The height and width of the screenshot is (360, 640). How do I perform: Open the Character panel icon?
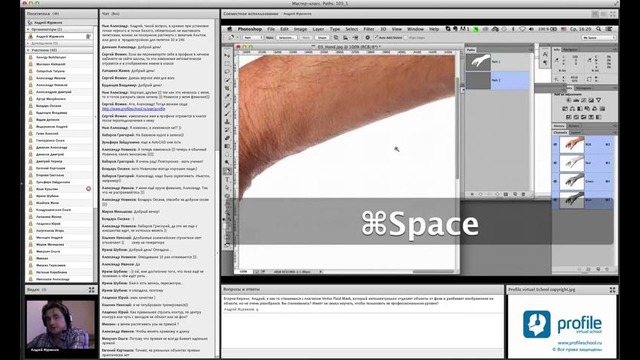545,54
